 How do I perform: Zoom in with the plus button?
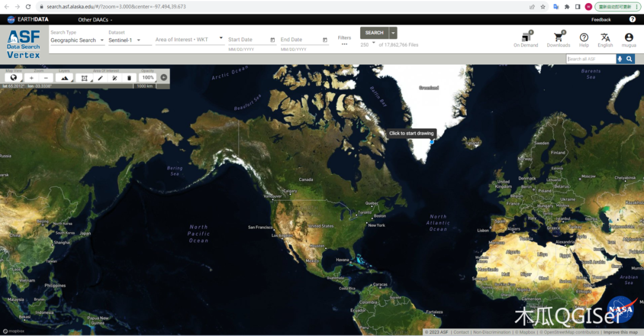point(31,78)
